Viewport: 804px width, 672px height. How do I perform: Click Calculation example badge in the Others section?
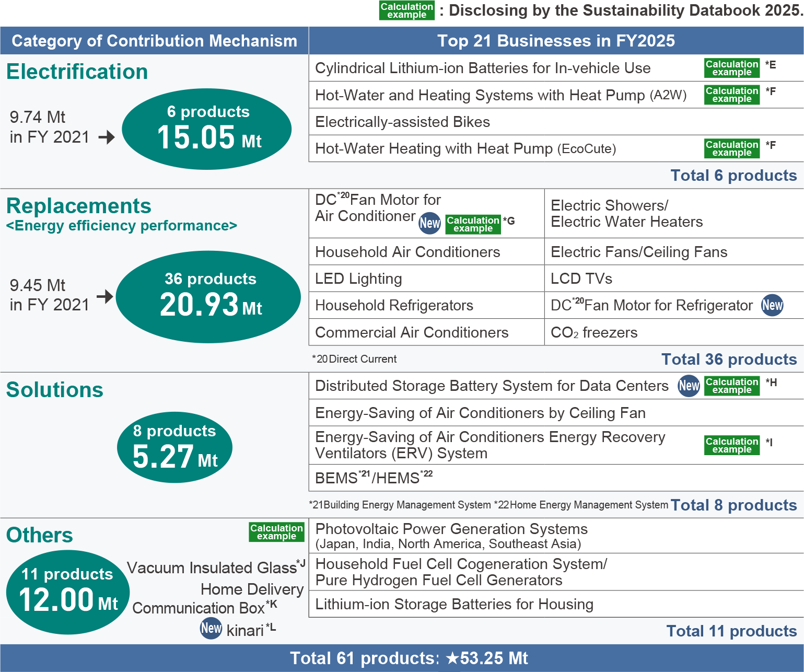tap(276, 532)
